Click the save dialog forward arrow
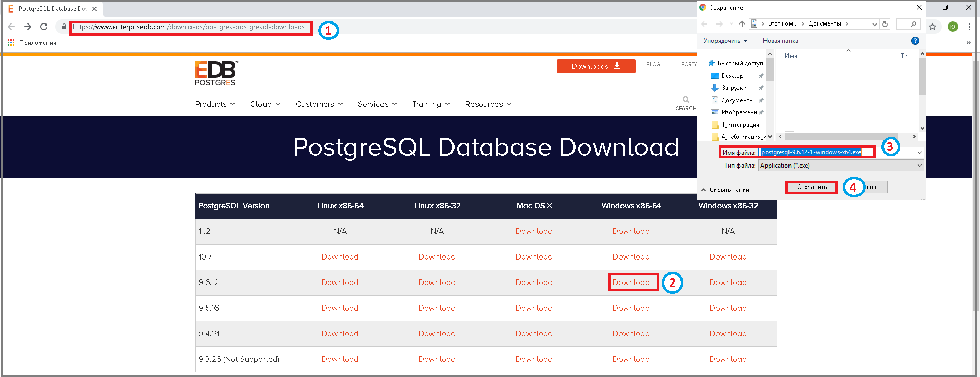 point(719,24)
